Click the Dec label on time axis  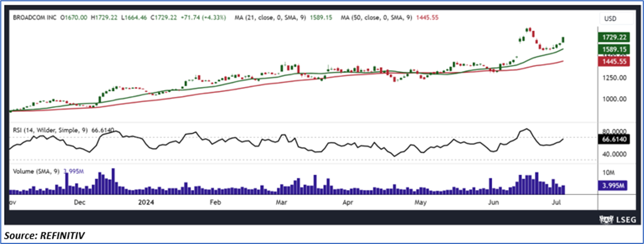(80, 202)
